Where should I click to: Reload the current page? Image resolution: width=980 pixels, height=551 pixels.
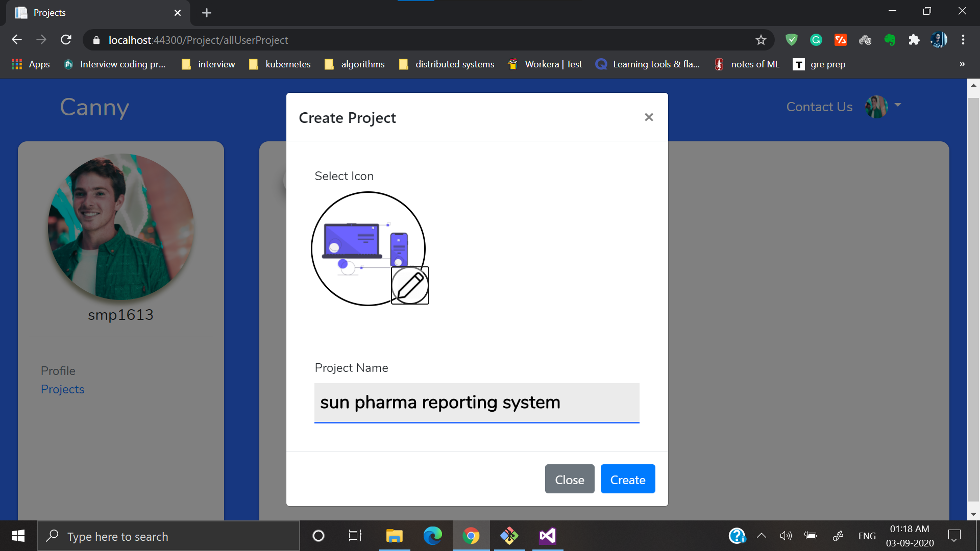(66, 40)
